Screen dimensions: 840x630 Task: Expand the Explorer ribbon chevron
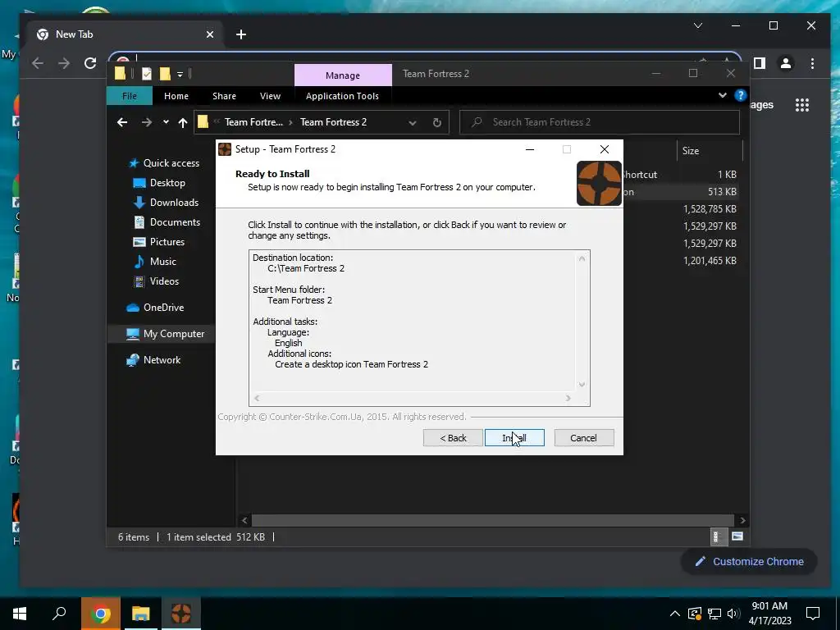tap(722, 95)
